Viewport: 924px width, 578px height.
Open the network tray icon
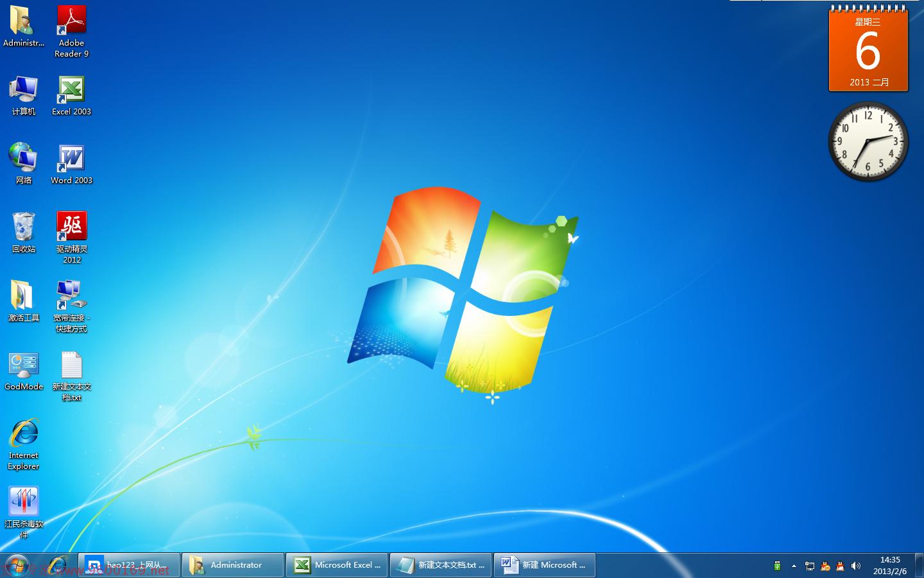(x=810, y=566)
